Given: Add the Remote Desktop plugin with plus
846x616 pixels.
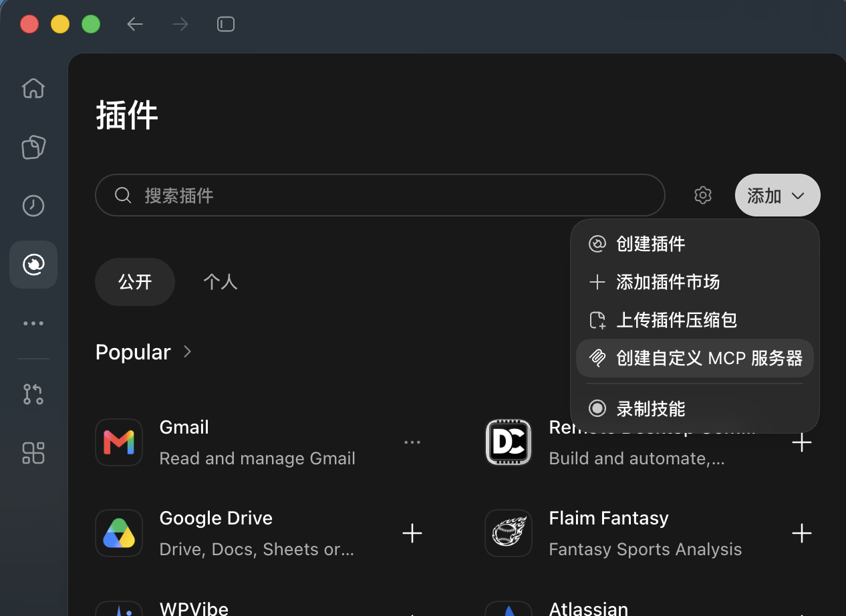Looking at the screenshot, I should [x=801, y=442].
